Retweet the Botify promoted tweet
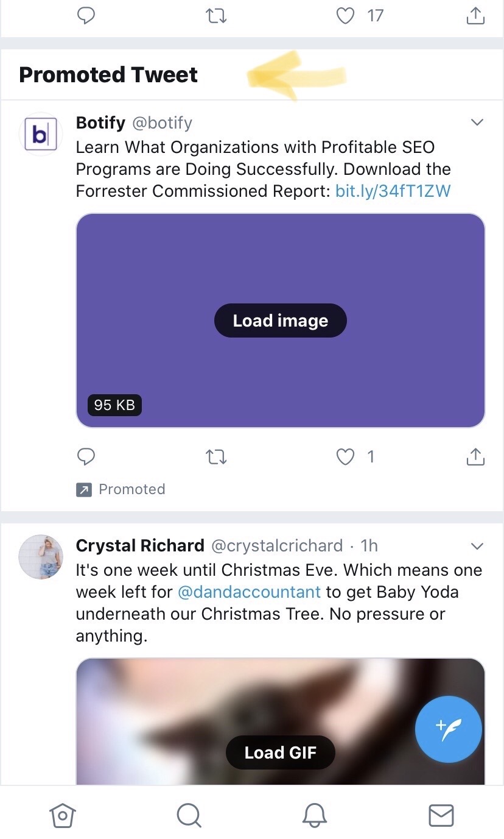The height and width of the screenshot is (839, 504). pos(215,456)
